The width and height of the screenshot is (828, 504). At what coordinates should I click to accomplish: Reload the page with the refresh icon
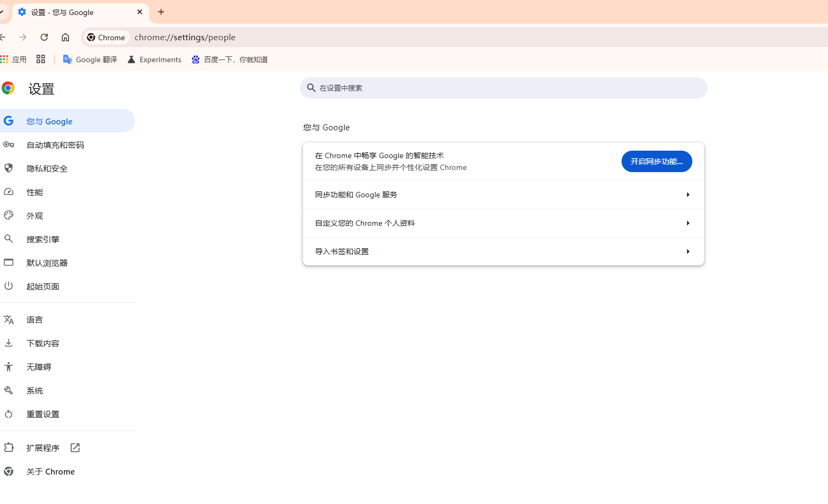44,37
